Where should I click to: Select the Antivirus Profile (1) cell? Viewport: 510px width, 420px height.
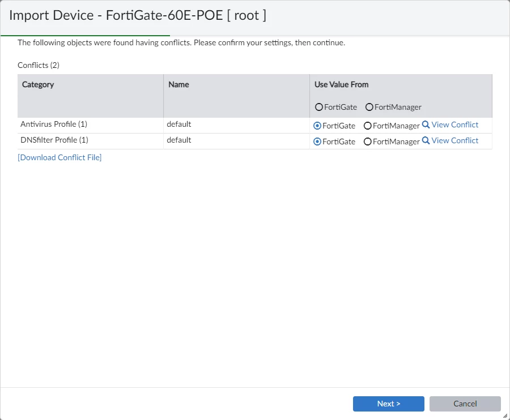point(91,125)
